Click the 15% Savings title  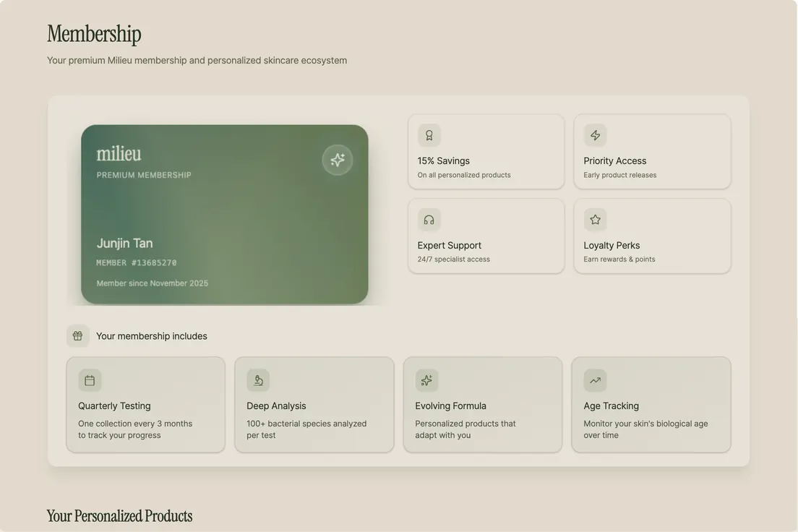(443, 161)
